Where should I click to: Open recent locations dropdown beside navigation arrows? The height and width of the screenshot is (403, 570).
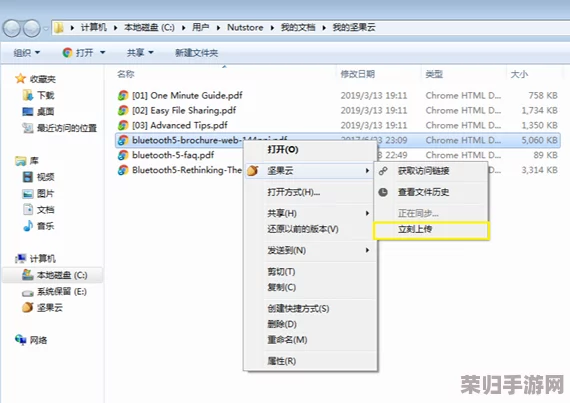coord(46,28)
